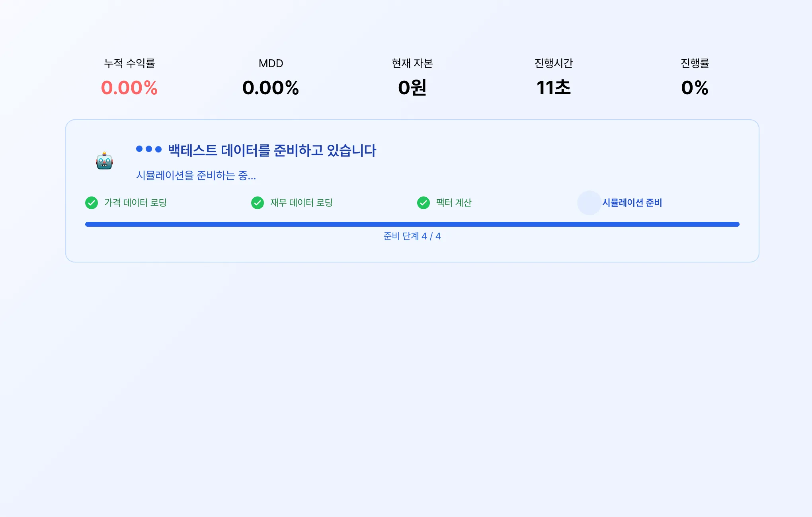Screen dimensions: 812x517
Task: Select the 재무 데이터 로딩 step label
Action: tap(301, 203)
